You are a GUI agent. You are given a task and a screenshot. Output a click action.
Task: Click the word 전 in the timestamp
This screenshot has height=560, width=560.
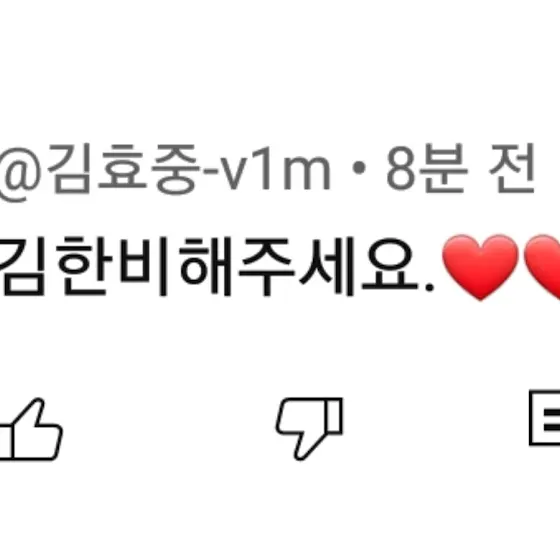[512, 168]
